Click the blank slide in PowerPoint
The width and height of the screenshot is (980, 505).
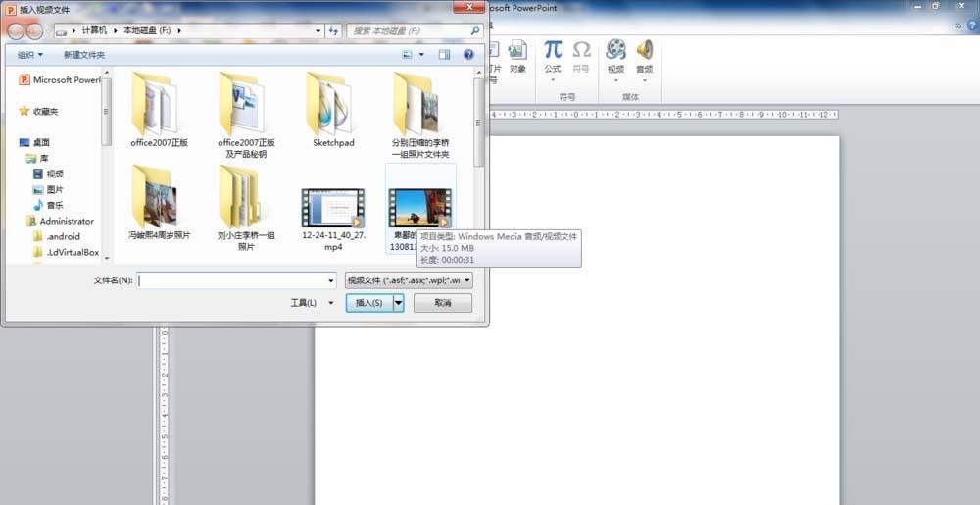click(x=576, y=321)
